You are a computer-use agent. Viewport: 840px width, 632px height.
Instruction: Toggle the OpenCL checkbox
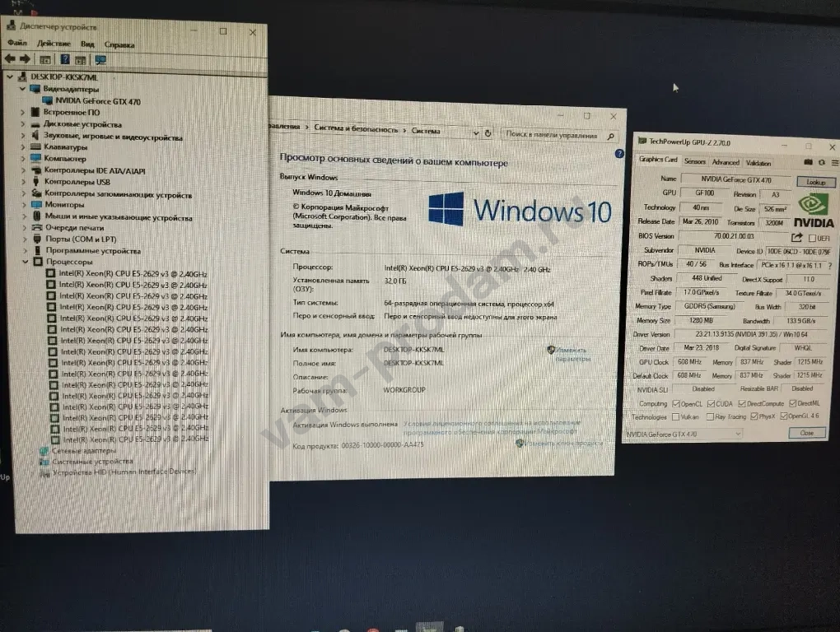coord(676,404)
